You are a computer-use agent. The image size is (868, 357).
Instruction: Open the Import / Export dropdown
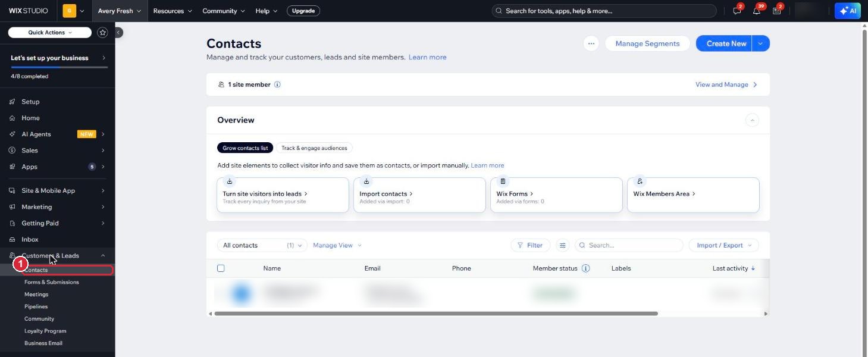pos(724,245)
